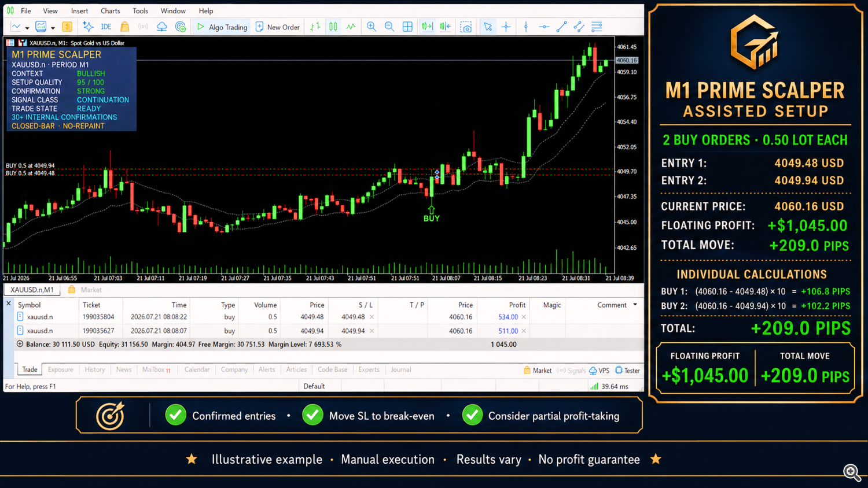Open the Market shopping bag toolbar icon
This screenshot has height=488, width=868.
[x=124, y=27]
